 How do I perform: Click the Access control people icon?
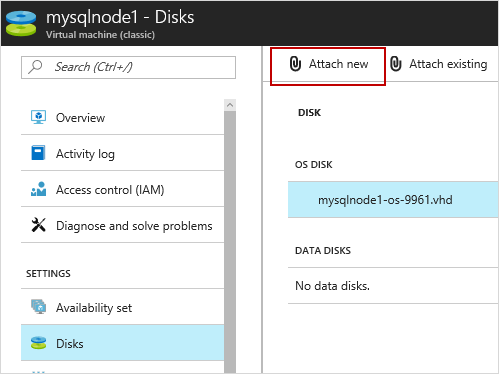point(38,189)
